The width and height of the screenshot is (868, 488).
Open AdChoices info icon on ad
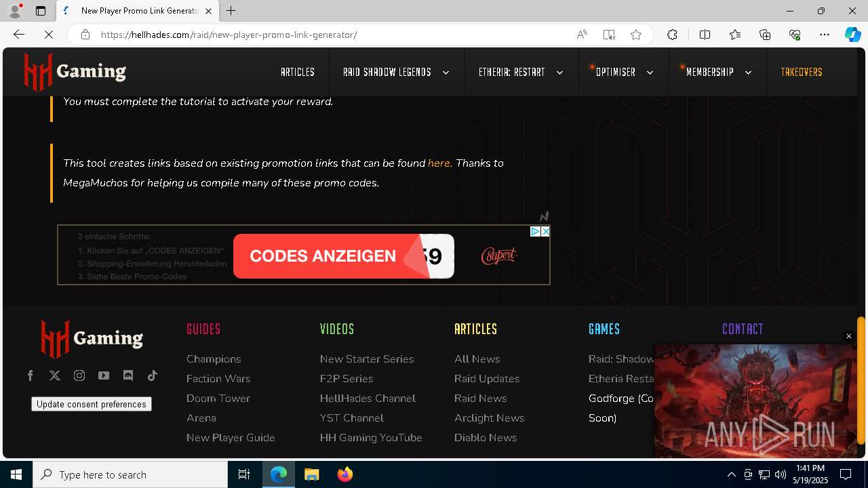(x=535, y=232)
